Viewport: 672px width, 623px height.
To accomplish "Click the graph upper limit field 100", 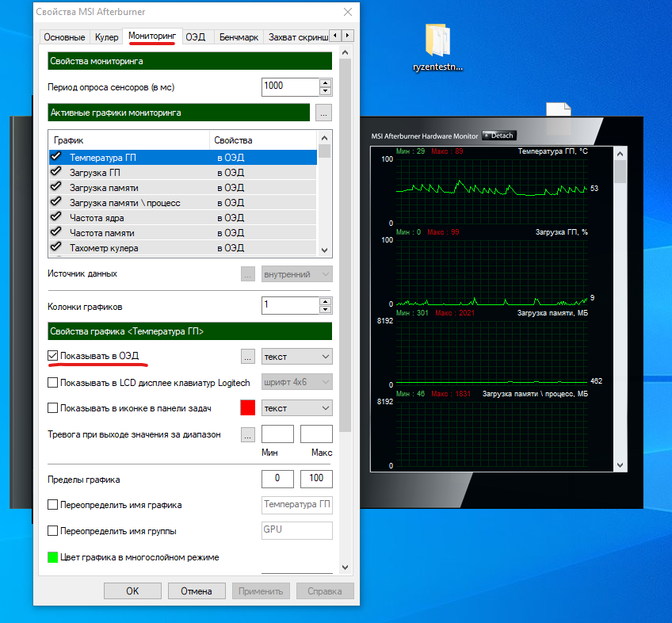I will point(316,479).
